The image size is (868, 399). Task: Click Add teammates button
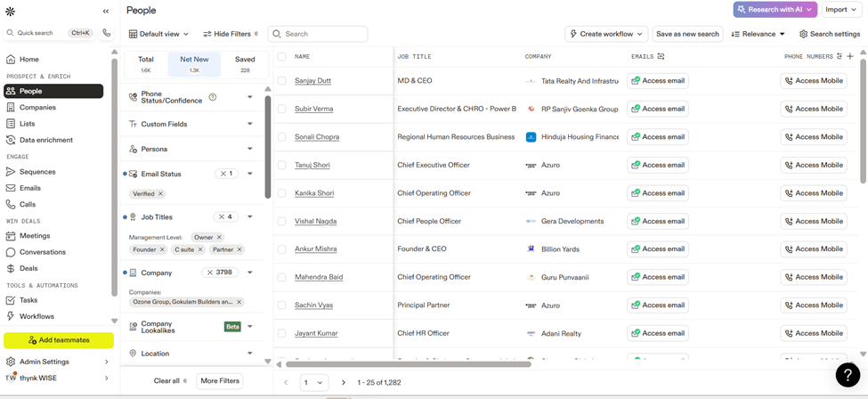coord(58,340)
